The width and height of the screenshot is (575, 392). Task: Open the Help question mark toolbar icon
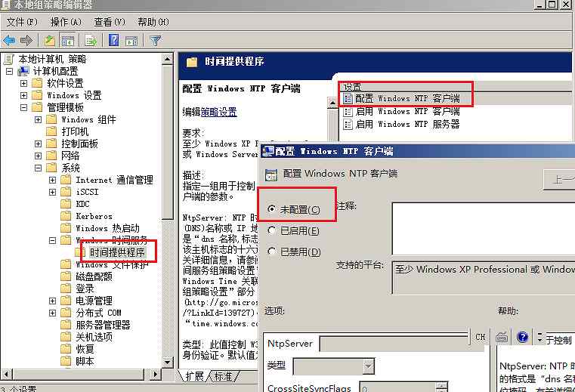click(x=113, y=40)
